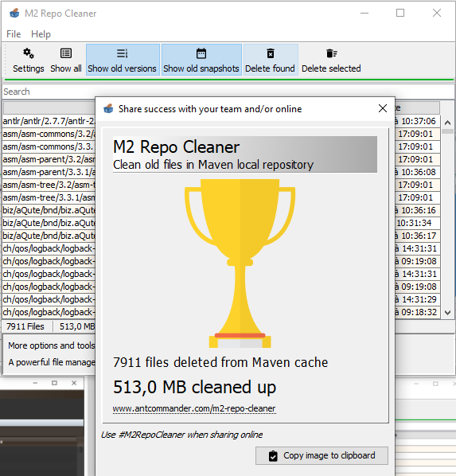Click Copy image to clipboard button
Viewport: 456px width, 476px height.
point(322,455)
